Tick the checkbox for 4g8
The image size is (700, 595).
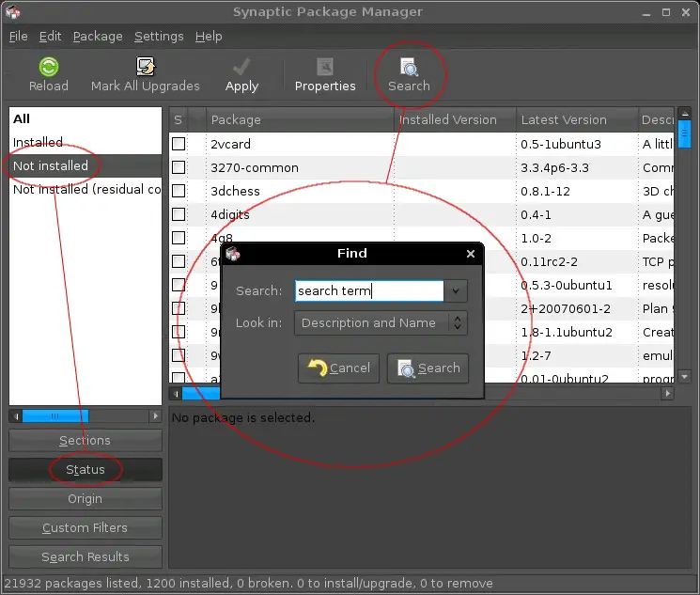[179, 238]
